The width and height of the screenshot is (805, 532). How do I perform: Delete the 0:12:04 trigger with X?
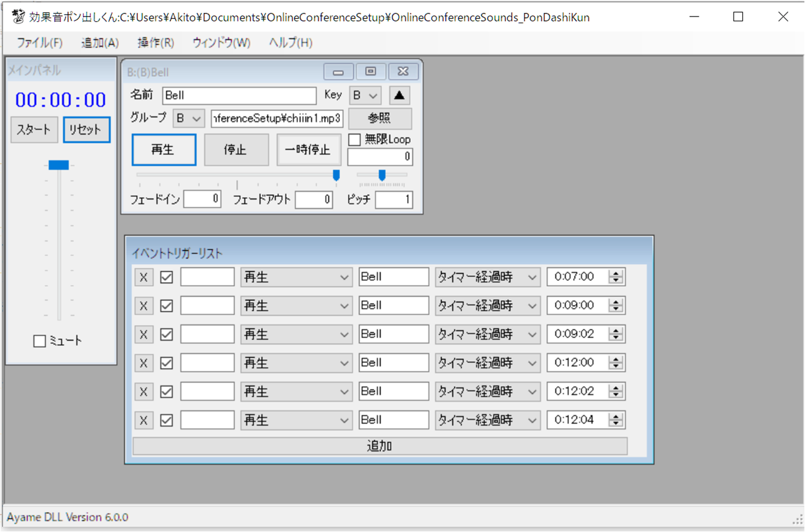coord(144,420)
